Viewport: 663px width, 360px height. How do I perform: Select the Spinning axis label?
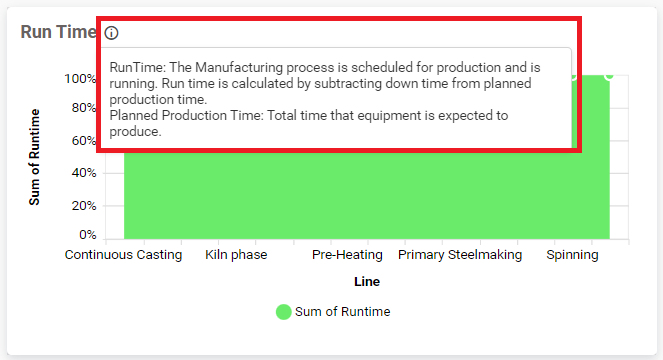click(572, 255)
